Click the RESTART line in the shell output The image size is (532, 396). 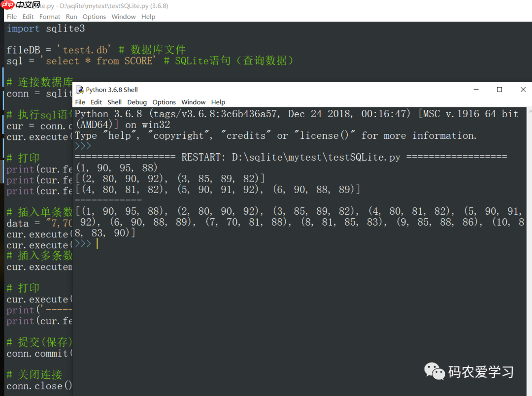(x=291, y=157)
